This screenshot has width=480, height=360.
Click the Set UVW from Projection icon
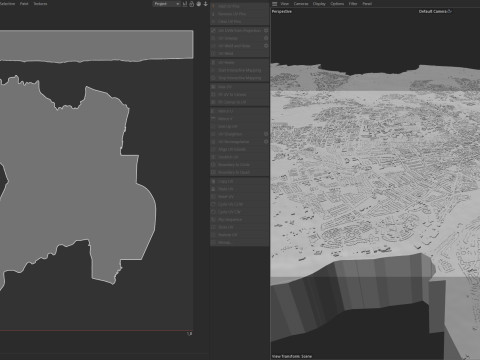tap(214, 31)
